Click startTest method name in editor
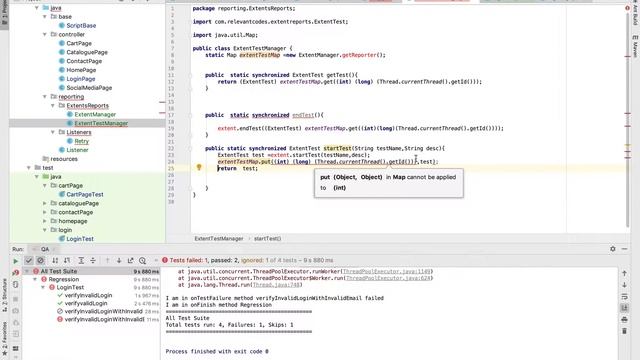Viewport: 640px width, 360px height. (338, 149)
